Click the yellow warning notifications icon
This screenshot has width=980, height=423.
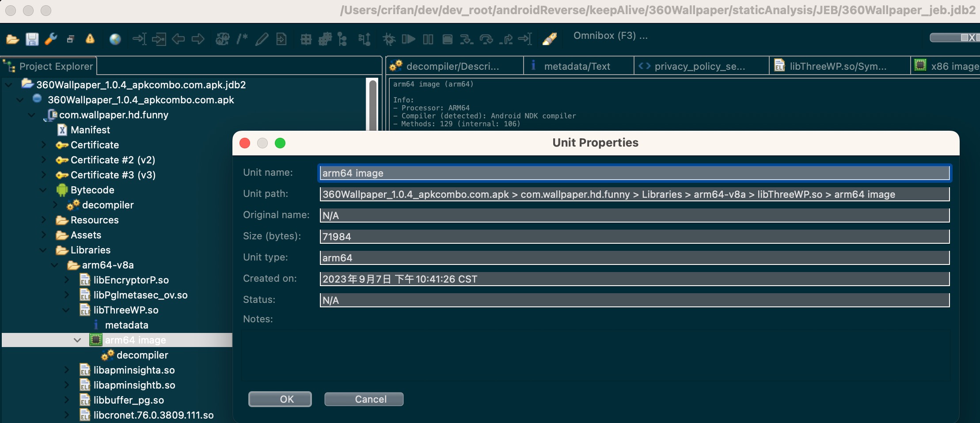[90, 39]
